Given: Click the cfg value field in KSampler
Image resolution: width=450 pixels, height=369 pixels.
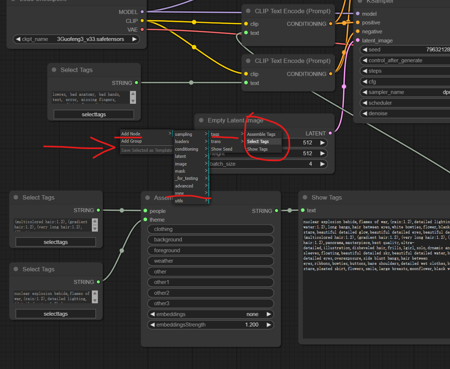Looking at the screenshot, I should [x=405, y=82].
